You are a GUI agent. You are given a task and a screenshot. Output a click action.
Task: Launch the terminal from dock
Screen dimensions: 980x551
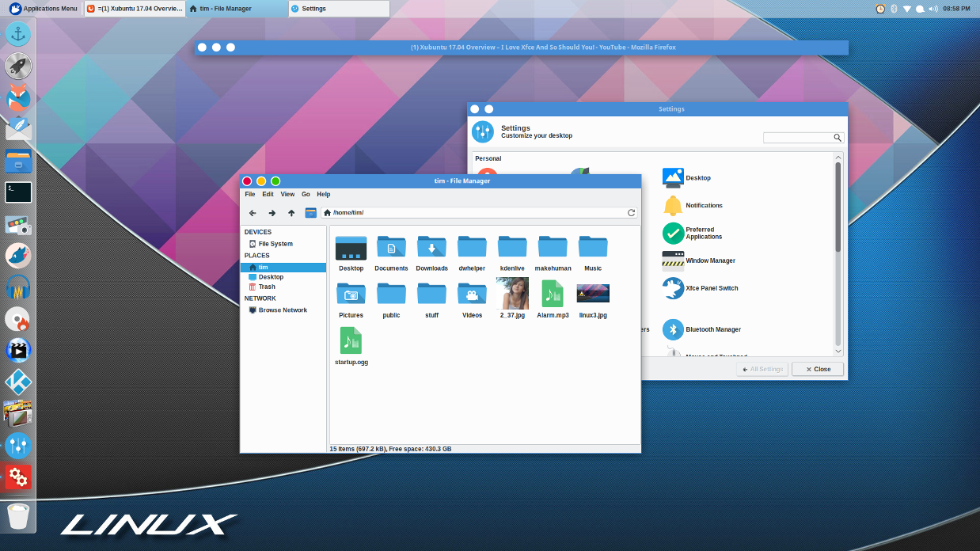click(x=18, y=192)
